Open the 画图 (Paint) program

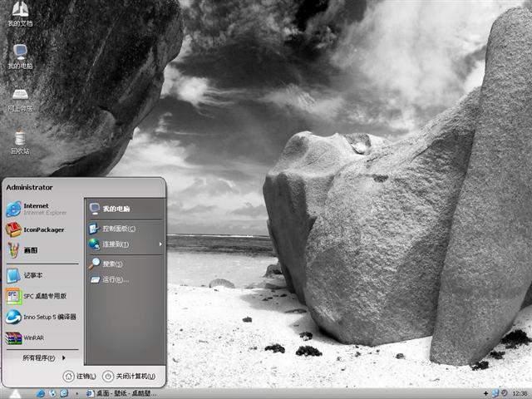[x=29, y=250]
